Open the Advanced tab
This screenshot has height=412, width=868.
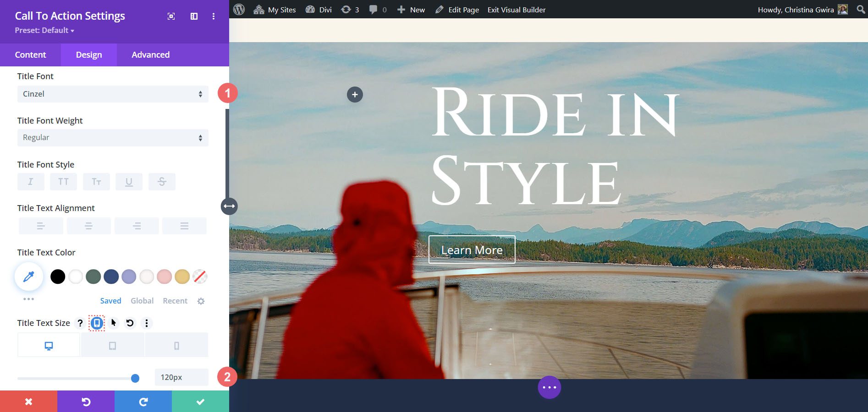(x=150, y=54)
